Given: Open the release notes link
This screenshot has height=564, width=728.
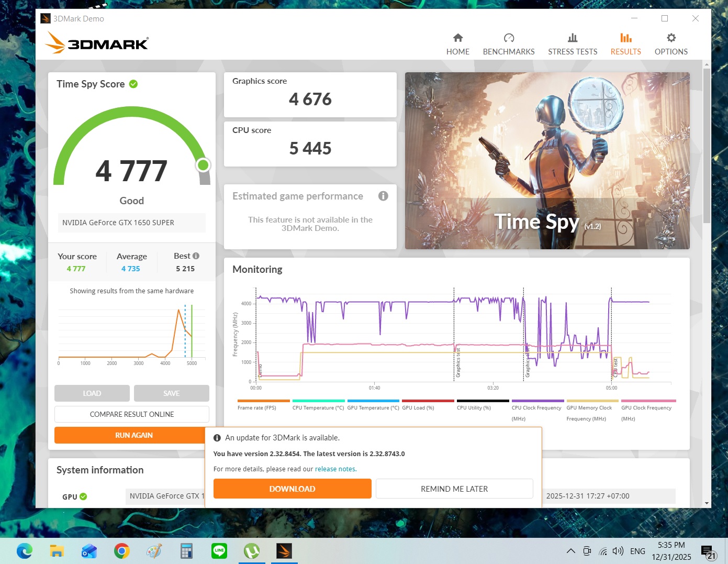Looking at the screenshot, I should click(335, 469).
